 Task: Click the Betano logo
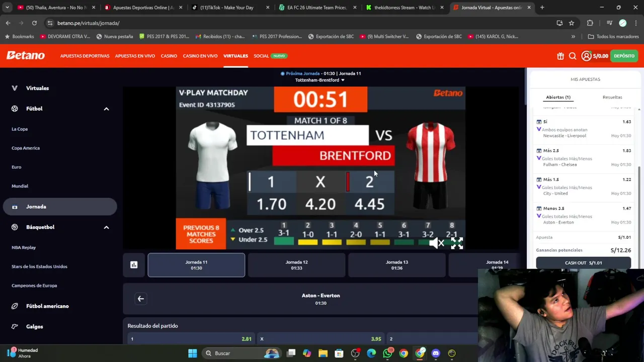(26, 55)
